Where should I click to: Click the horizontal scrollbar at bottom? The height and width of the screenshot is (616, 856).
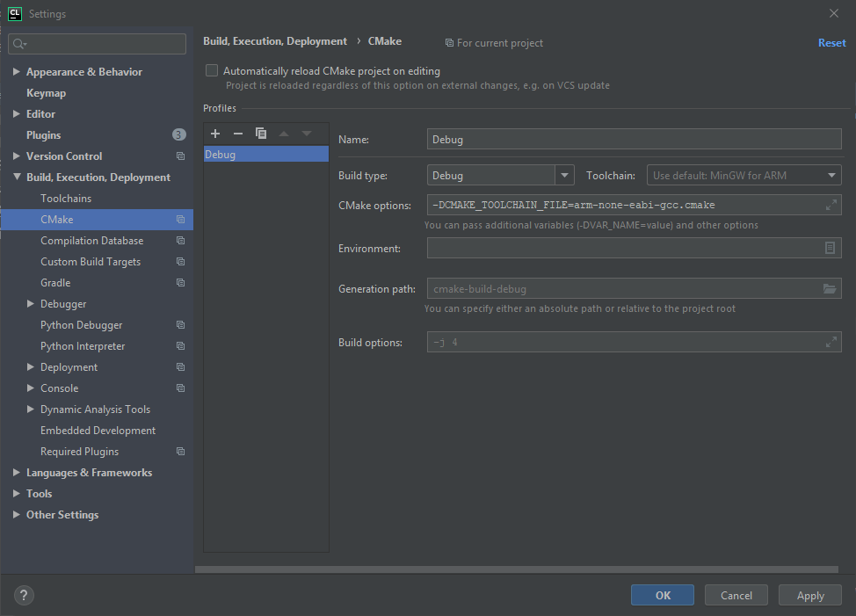tap(517, 569)
